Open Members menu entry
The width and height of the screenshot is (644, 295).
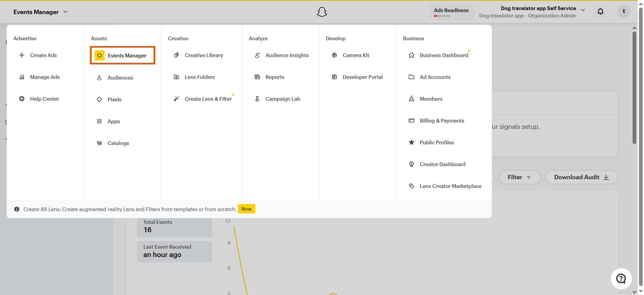[x=431, y=99]
